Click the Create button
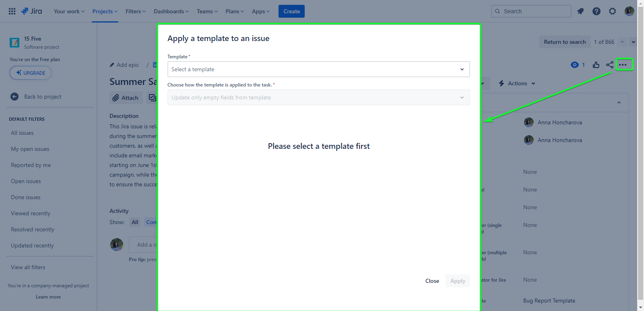The height and width of the screenshot is (311, 644). 291,11
